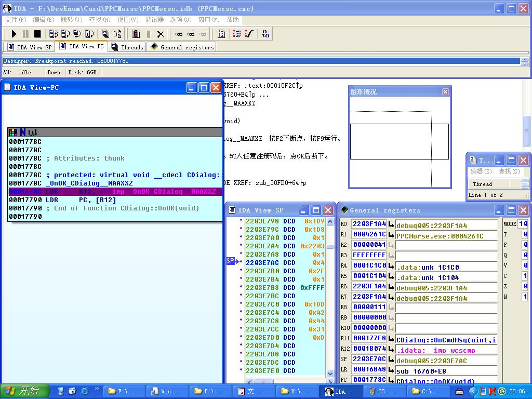Image resolution: width=532 pixels, height=399 pixels.
Task: Click the black X icon in toolbar
Action: coord(161,34)
